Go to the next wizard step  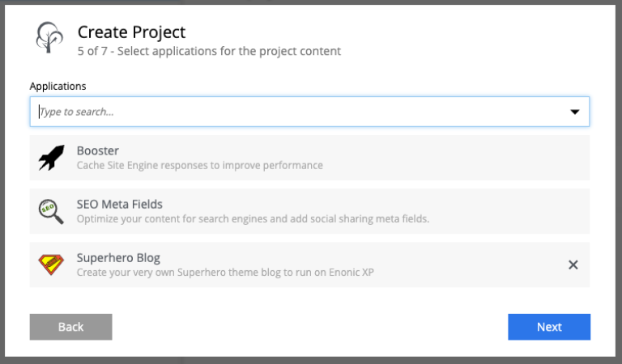(548, 327)
